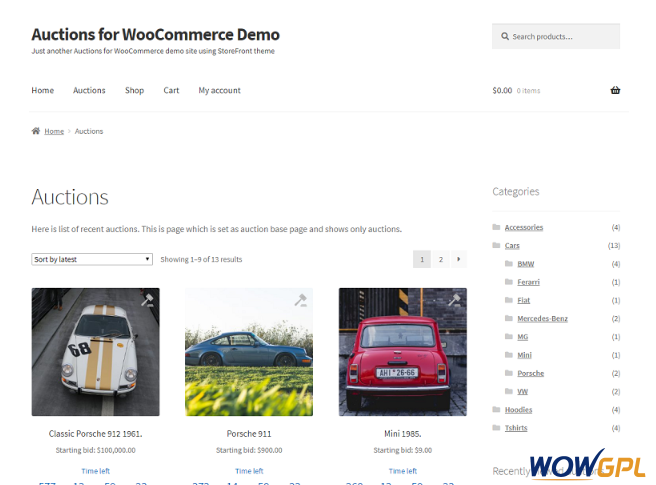Click the folder icon beside Cars
Screen dimensions: 656x485
(496, 245)
